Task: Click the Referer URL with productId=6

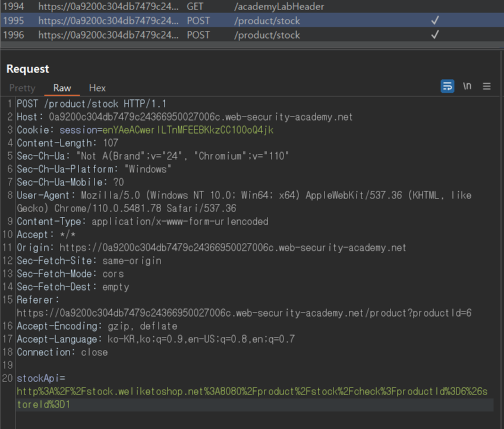Action: (x=244, y=313)
